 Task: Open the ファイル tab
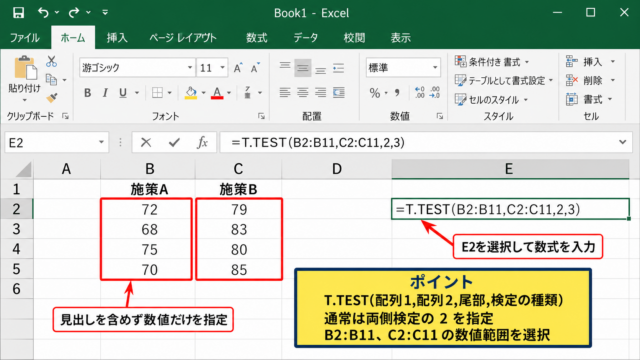25,38
